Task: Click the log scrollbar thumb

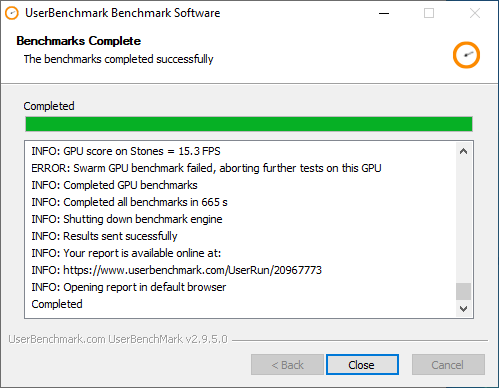Action: coord(463,291)
